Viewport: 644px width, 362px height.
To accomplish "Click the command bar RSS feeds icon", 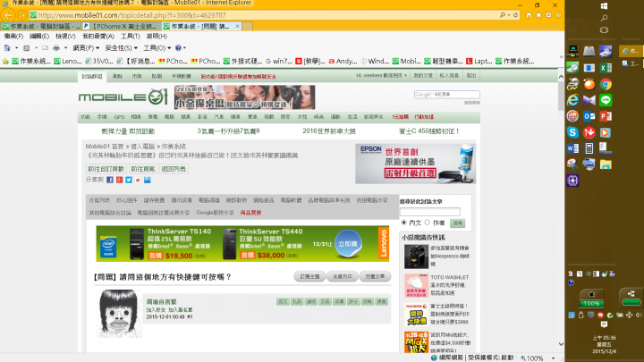I will (27, 48).
